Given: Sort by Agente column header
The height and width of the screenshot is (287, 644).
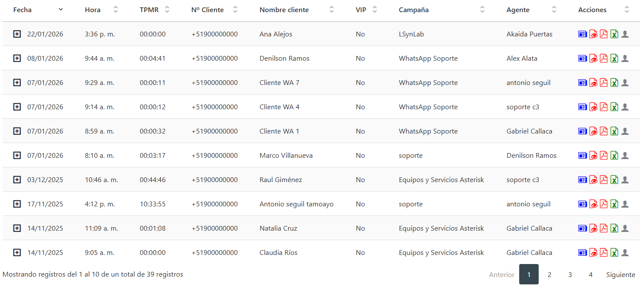Looking at the screenshot, I should 554,10.
